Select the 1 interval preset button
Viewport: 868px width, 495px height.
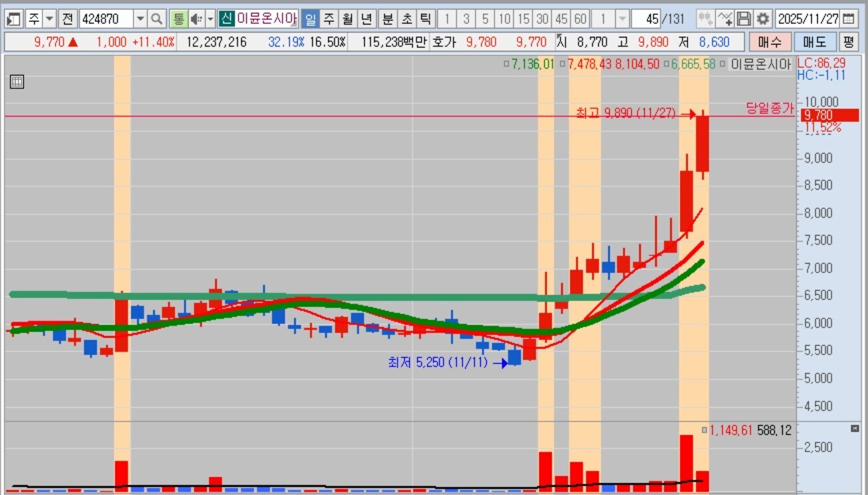click(447, 19)
